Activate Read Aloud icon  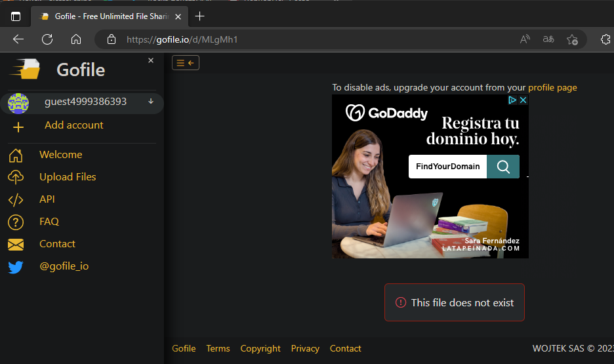point(525,39)
